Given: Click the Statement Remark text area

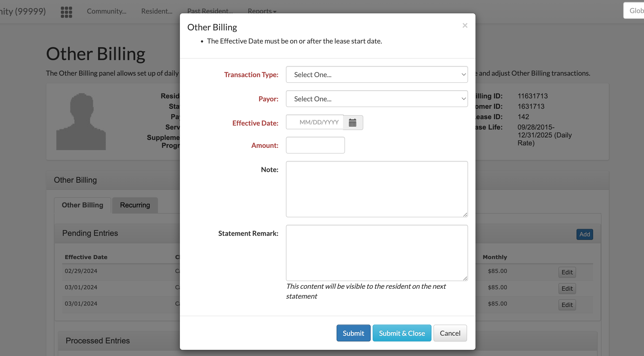Looking at the screenshot, I should (377, 253).
